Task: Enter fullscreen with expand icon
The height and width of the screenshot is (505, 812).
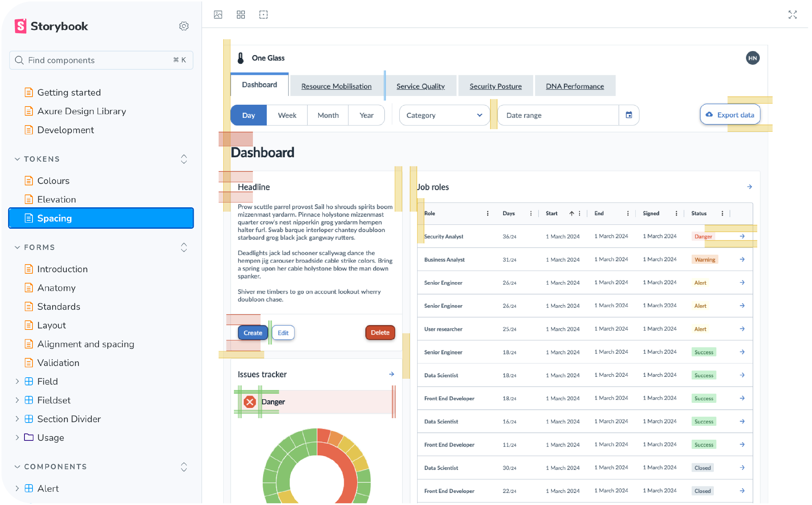Action: coord(792,15)
